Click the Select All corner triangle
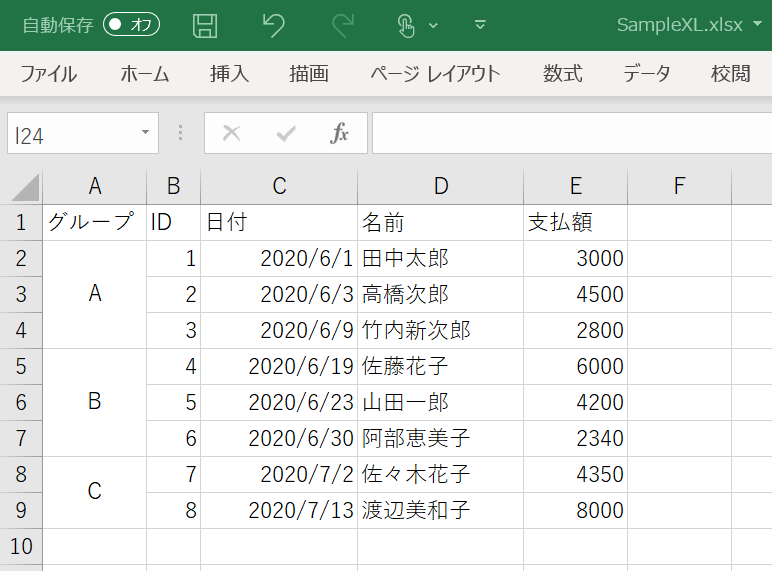The width and height of the screenshot is (772, 571). (x=25, y=188)
